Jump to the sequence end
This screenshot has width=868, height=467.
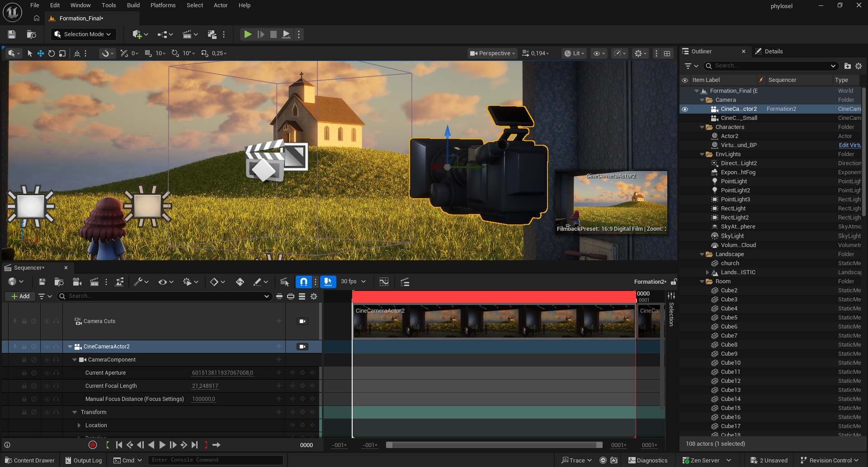(x=194, y=445)
